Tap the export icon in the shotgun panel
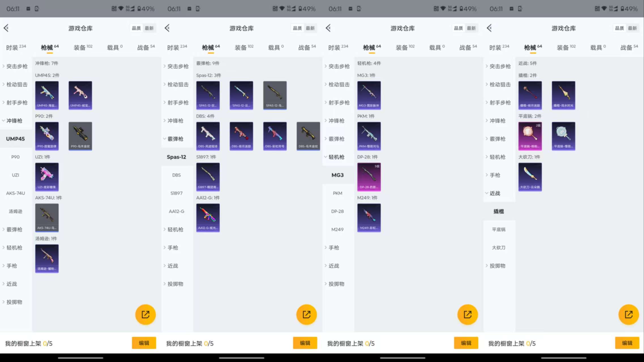 tap(306, 314)
